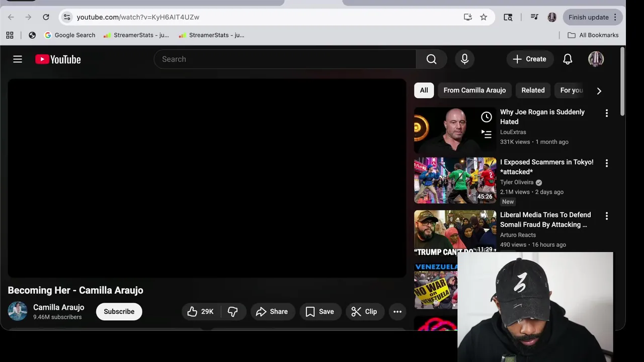Open site information icon in address bar
This screenshot has height=362, width=644.
(x=67, y=17)
